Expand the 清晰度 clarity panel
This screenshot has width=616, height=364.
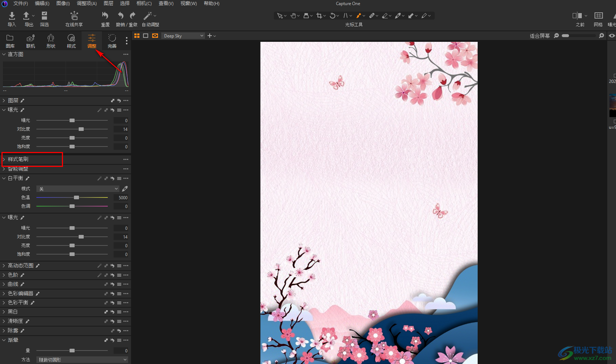pyautogui.click(x=4, y=321)
